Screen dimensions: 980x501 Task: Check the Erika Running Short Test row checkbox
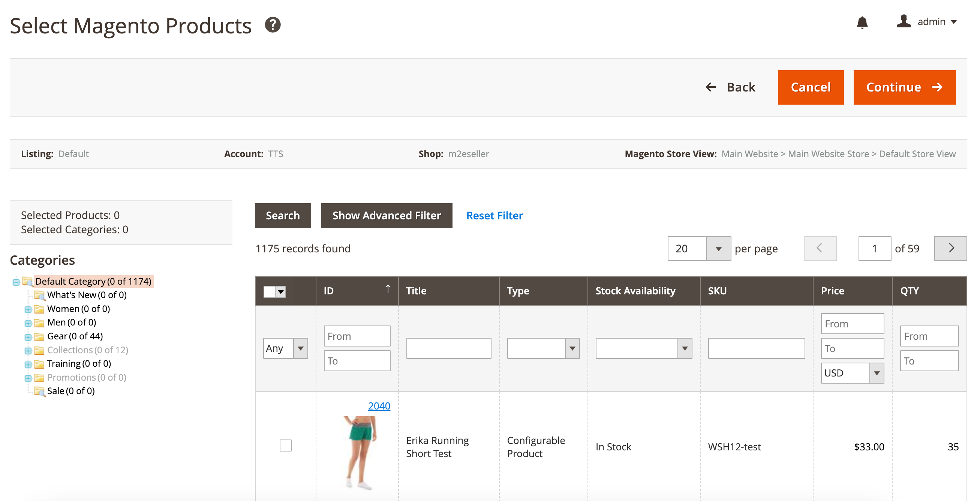pos(285,445)
